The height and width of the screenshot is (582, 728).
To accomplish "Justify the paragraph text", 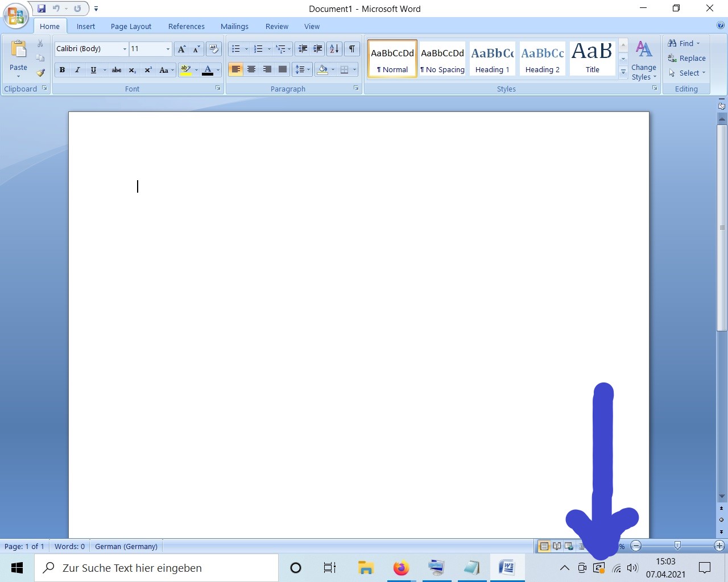I will click(x=283, y=70).
